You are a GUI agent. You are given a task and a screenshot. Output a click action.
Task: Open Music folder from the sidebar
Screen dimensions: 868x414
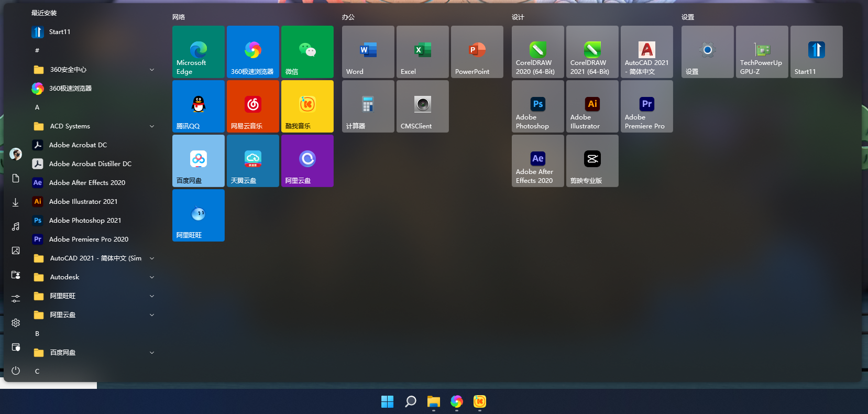(x=16, y=226)
